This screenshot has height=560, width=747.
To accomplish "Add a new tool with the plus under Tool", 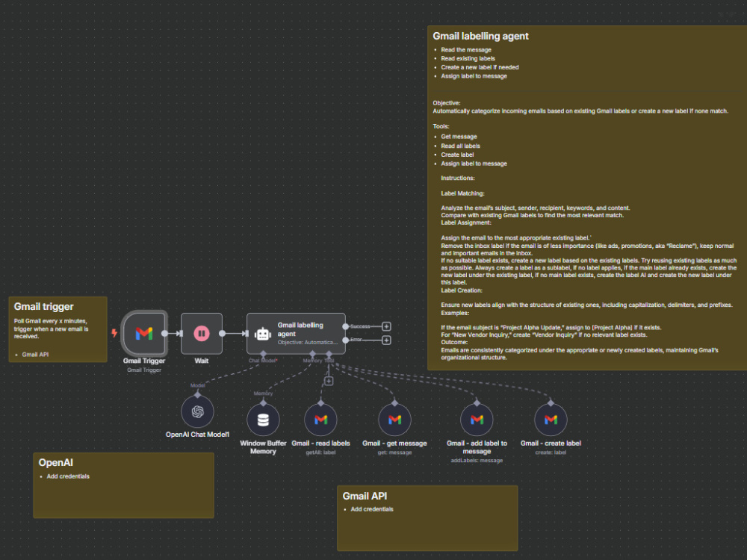I will (x=329, y=381).
